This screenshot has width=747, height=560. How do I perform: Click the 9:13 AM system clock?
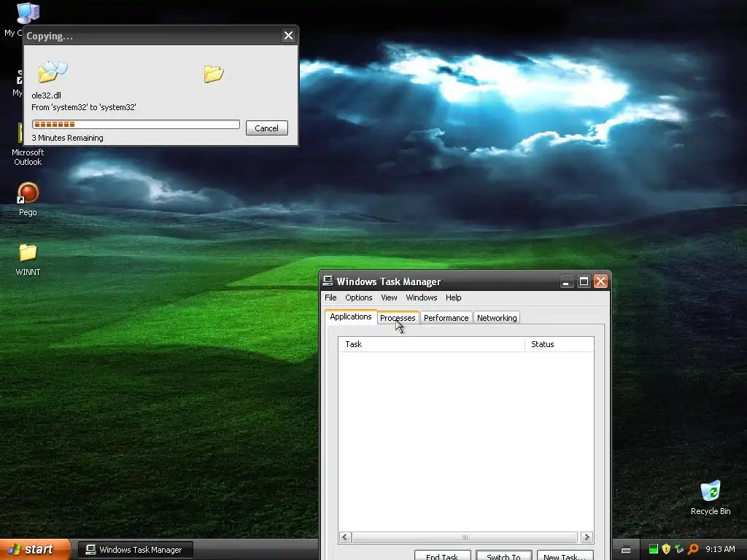[x=720, y=550]
